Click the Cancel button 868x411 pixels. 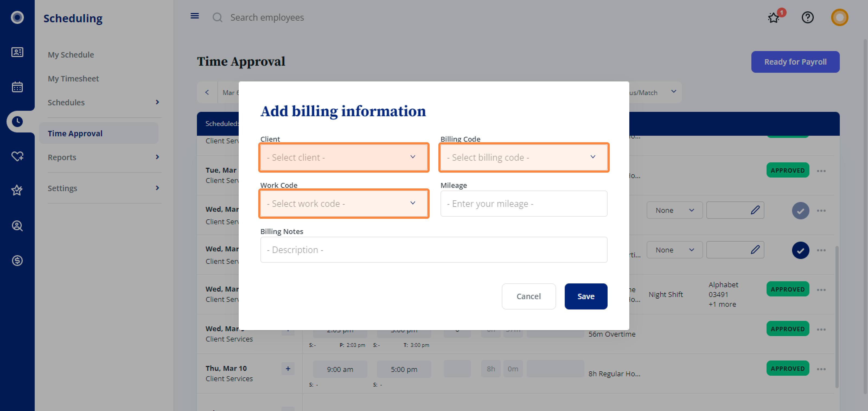[528, 296]
